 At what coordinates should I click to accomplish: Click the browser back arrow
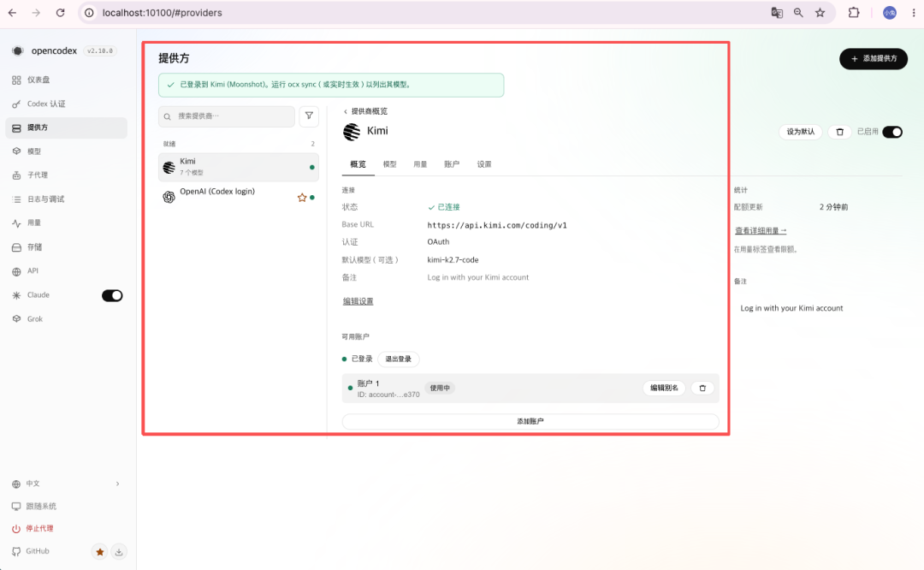click(12, 12)
